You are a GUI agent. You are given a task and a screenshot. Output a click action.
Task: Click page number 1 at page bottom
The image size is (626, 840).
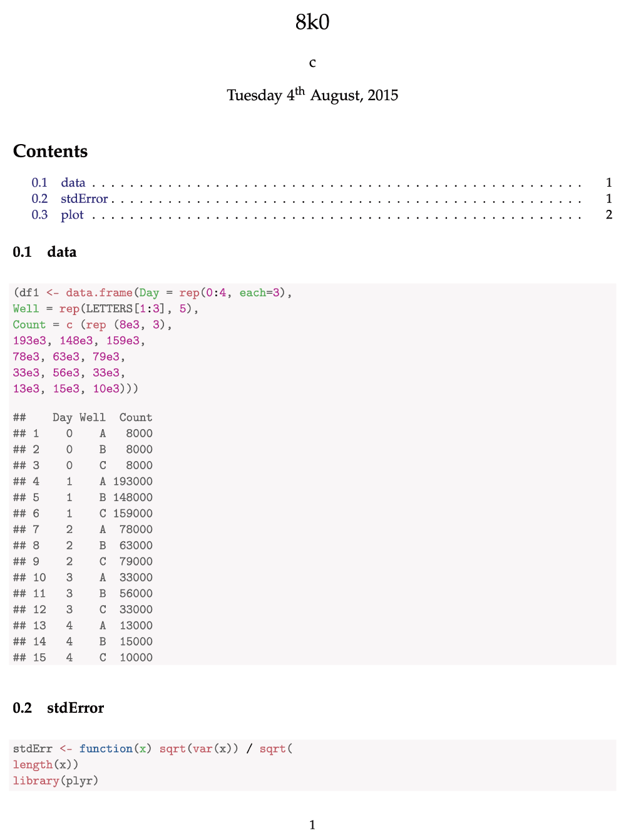point(312,825)
